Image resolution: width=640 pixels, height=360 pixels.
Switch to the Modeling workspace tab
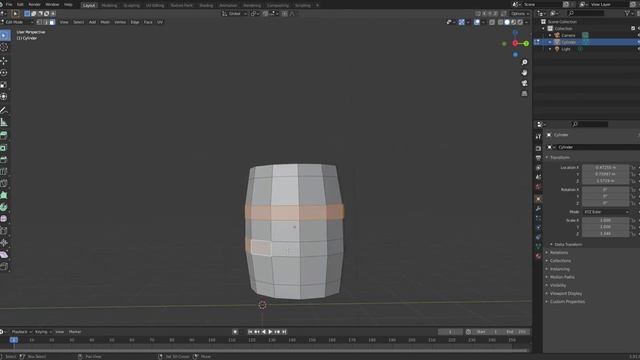point(109,5)
